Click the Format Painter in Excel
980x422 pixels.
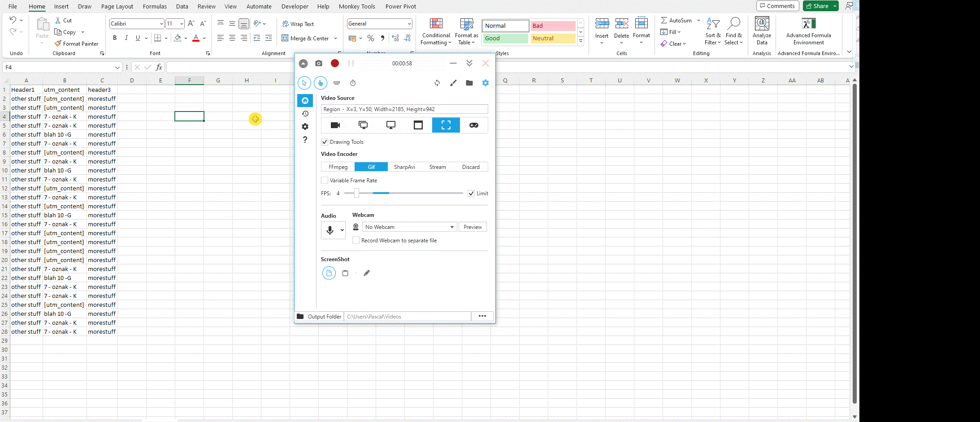click(76, 43)
